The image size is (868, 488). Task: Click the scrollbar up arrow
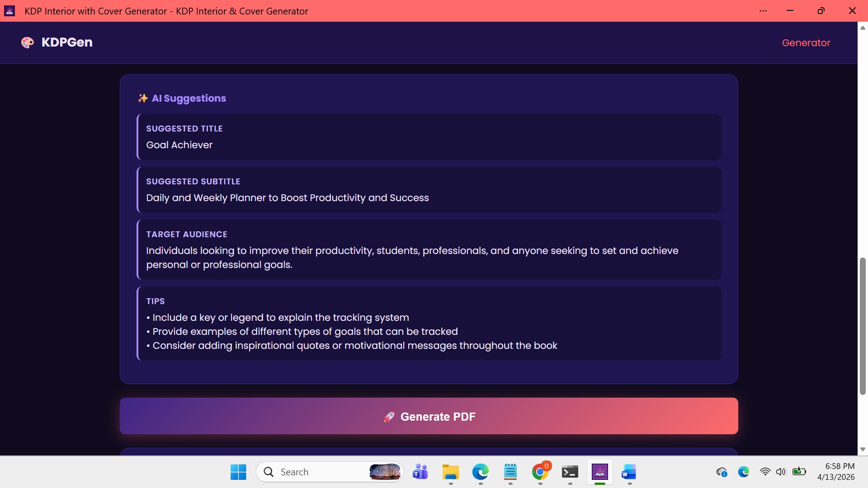(863, 28)
